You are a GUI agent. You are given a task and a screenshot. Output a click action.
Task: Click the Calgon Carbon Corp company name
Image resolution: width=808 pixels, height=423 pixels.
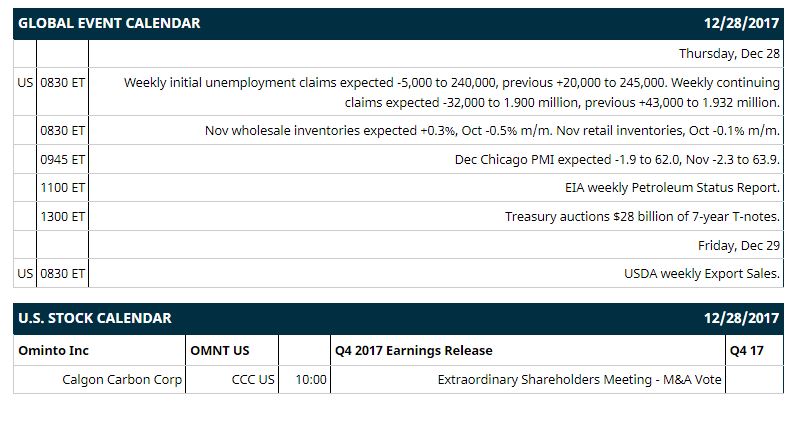coord(122,380)
